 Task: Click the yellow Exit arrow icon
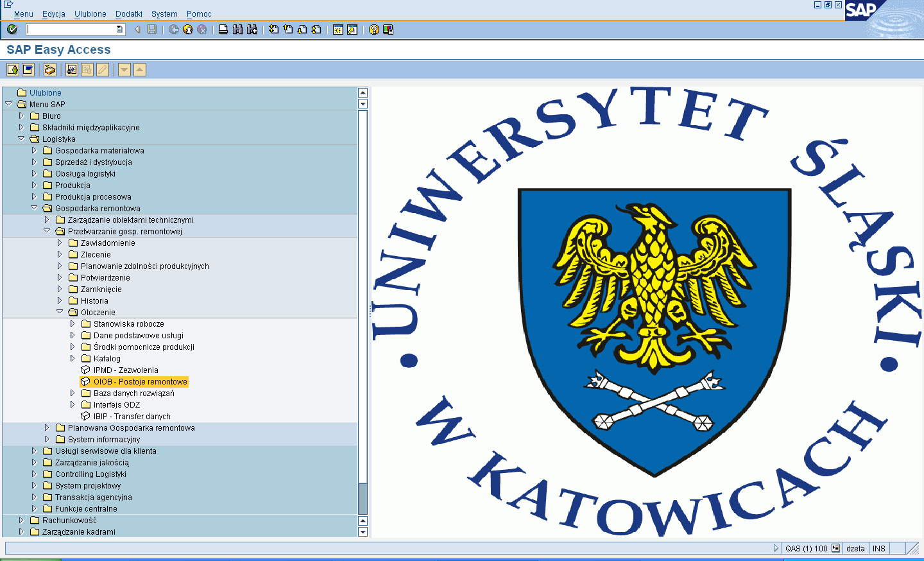point(188,30)
